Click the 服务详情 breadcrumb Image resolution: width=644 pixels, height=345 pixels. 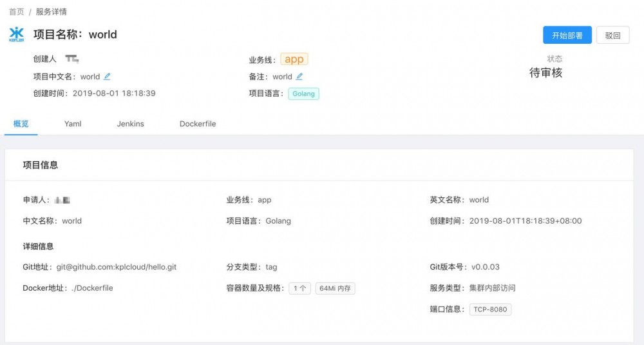pos(51,12)
